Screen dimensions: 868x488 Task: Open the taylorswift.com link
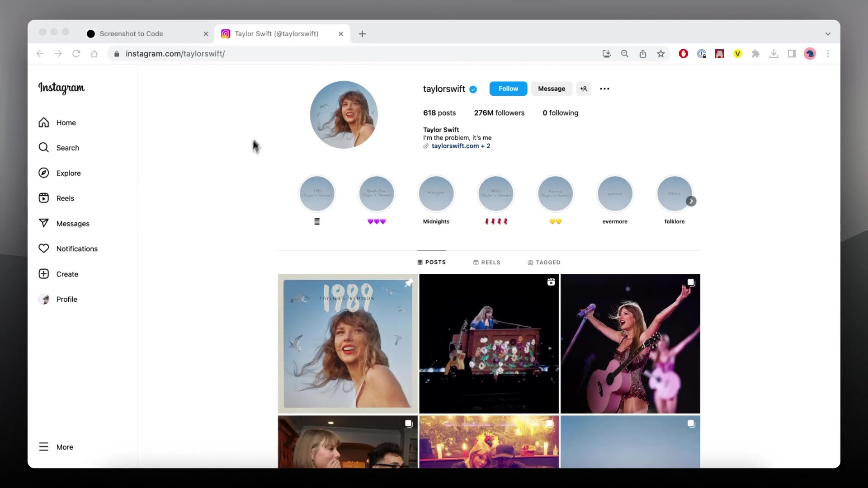pos(455,146)
